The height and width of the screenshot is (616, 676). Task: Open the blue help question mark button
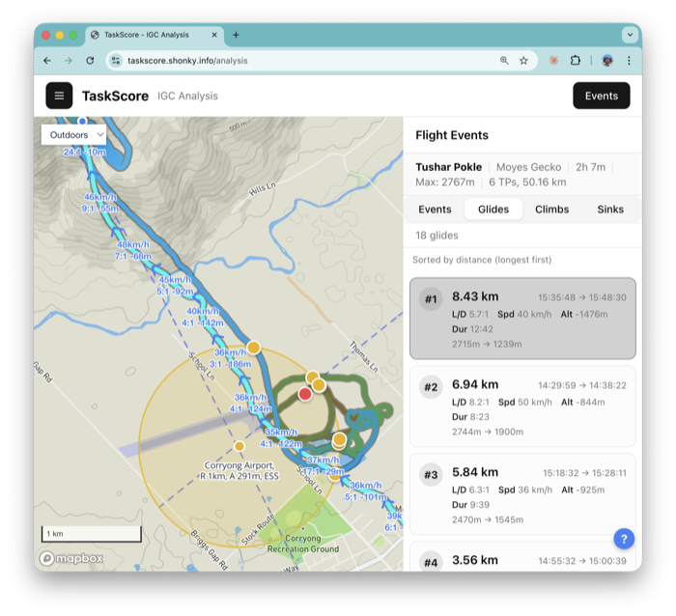(x=624, y=539)
